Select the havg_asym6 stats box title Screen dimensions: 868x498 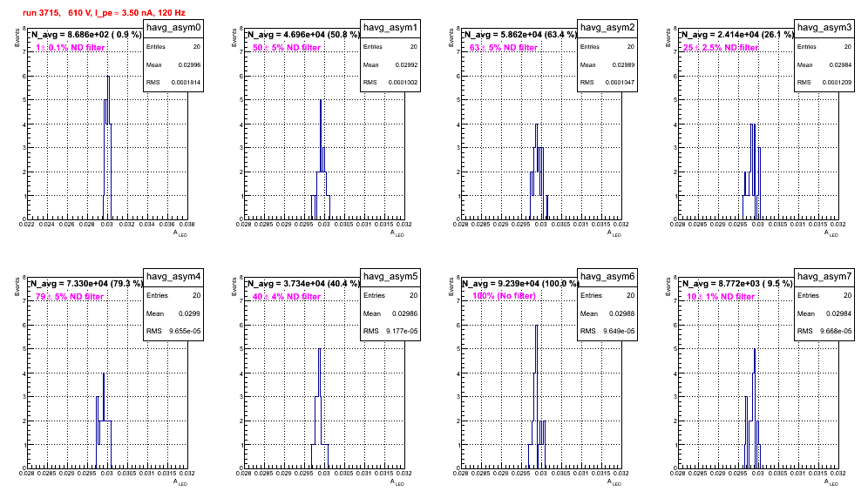(607, 277)
